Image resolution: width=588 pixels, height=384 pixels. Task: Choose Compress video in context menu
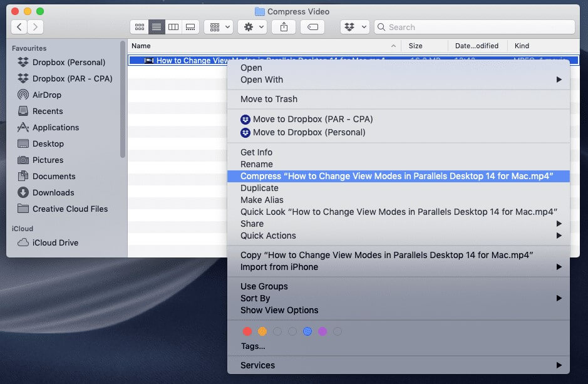click(396, 176)
